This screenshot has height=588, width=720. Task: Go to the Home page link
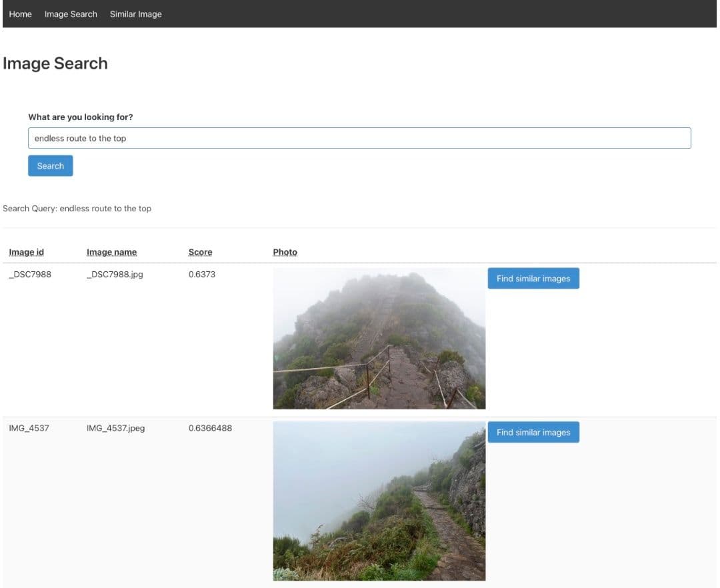[20, 14]
